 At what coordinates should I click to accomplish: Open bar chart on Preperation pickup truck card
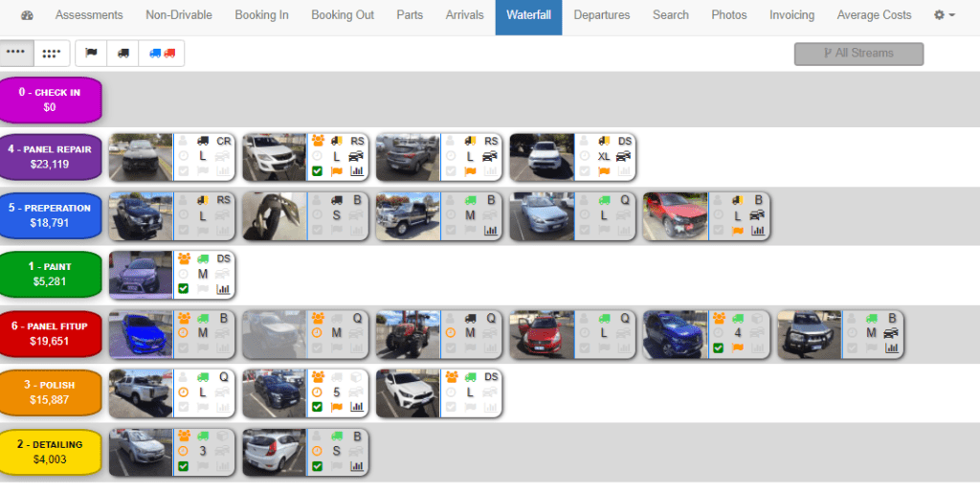tap(491, 231)
